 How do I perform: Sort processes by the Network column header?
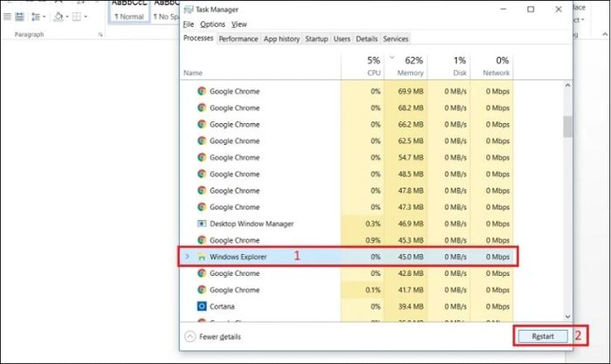point(496,72)
